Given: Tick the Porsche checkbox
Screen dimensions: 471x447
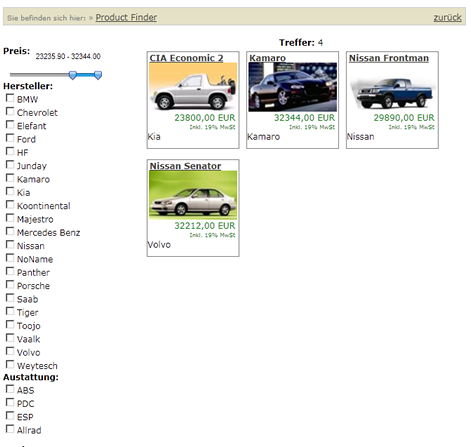Looking at the screenshot, I should click(x=10, y=285).
